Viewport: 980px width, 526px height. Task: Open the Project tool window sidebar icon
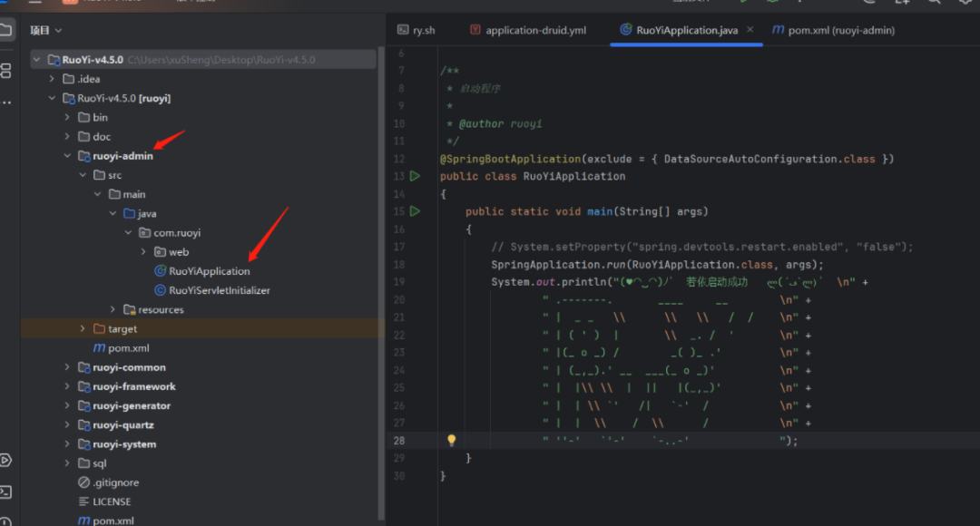tap(5, 29)
